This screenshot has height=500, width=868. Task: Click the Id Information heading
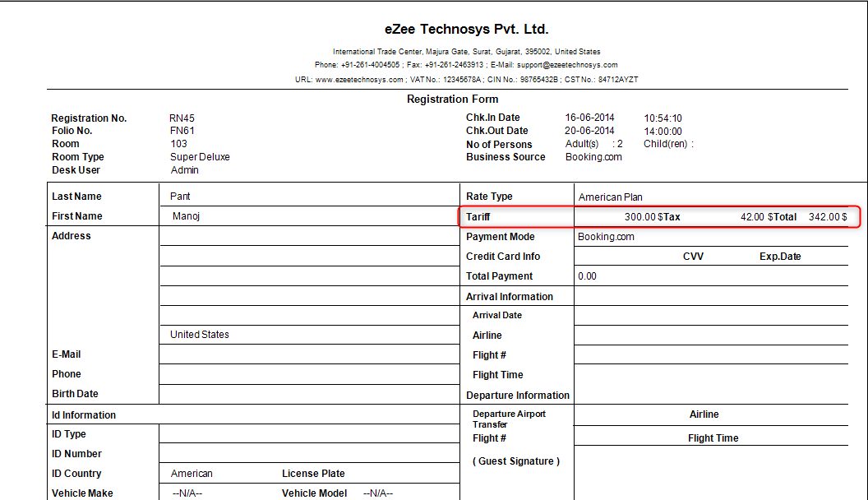84,414
